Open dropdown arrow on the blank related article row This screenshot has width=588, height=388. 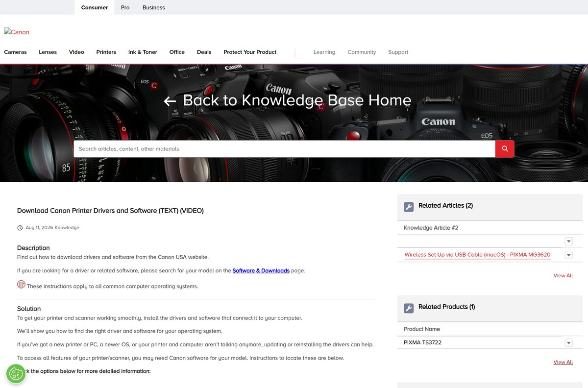(x=568, y=241)
